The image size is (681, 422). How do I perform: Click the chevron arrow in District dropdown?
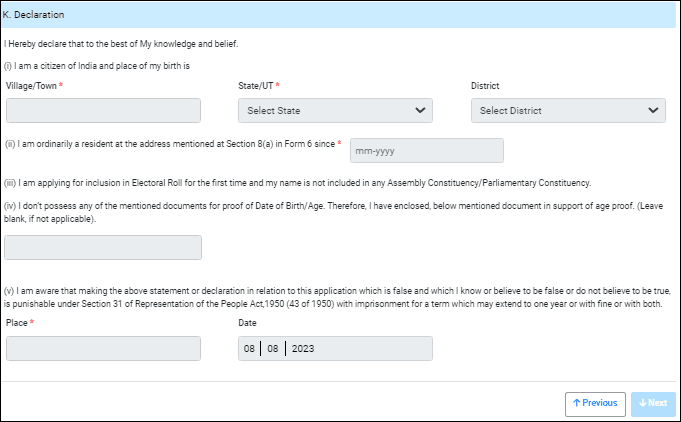(653, 110)
